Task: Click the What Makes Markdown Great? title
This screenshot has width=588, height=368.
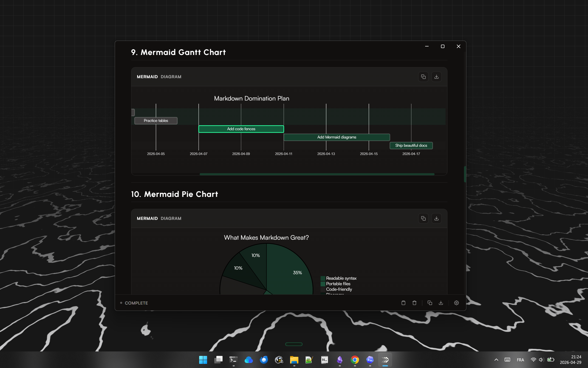Action: coord(266,238)
